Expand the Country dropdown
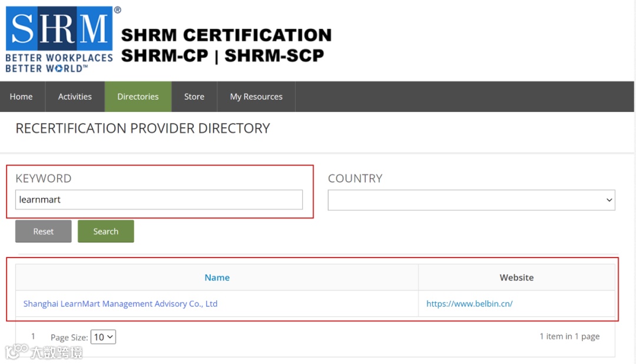The height and width of the screenshot is (364, 636). pyautogui.click(x=471, y=200)
